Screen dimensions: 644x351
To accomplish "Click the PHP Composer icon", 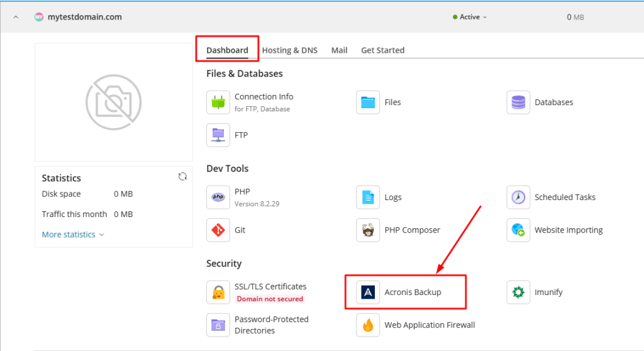I will click(x=368, y=230).
